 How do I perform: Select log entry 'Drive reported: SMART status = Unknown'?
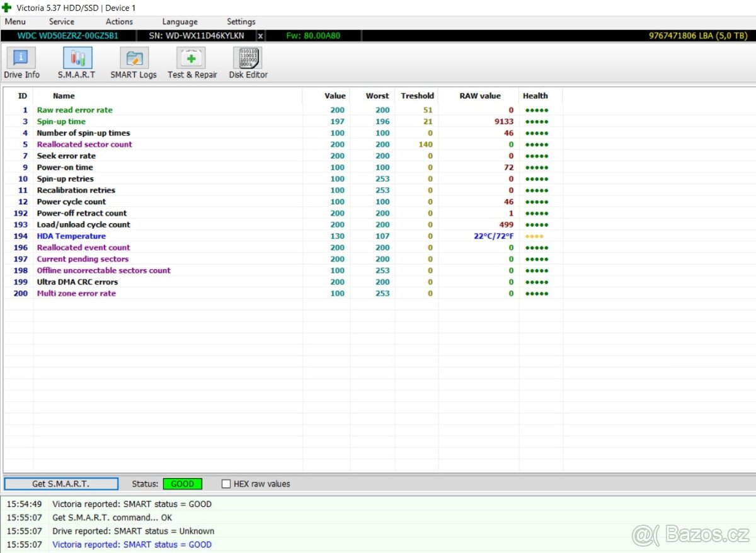[133, 531]
